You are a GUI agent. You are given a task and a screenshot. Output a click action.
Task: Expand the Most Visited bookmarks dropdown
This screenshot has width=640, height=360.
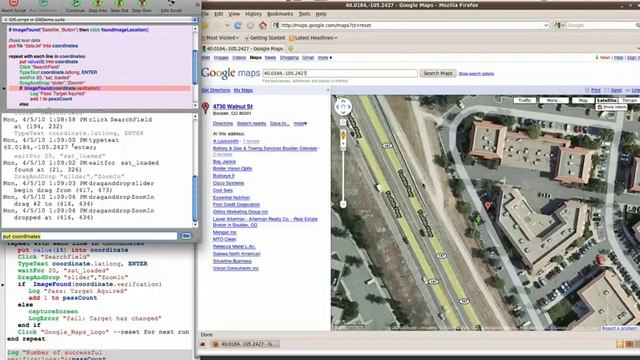pyautogui.click(x=237, y=38)
